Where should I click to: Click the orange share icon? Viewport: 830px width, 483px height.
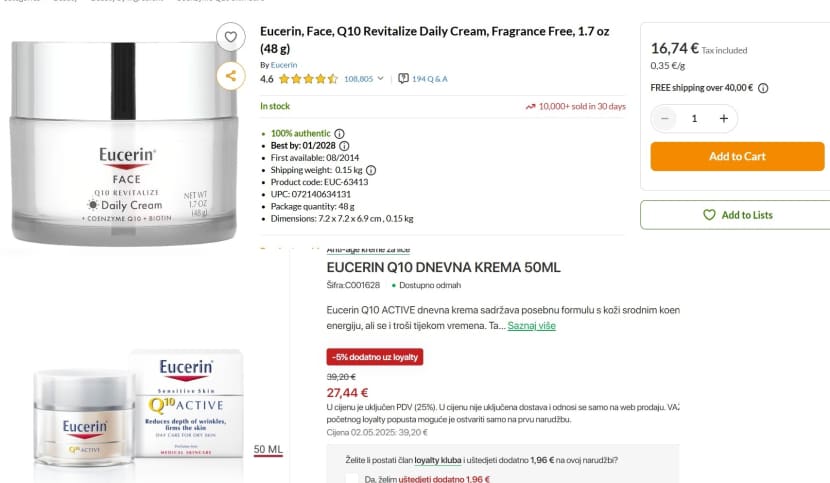pyautogui.click(x=230, y=76)
